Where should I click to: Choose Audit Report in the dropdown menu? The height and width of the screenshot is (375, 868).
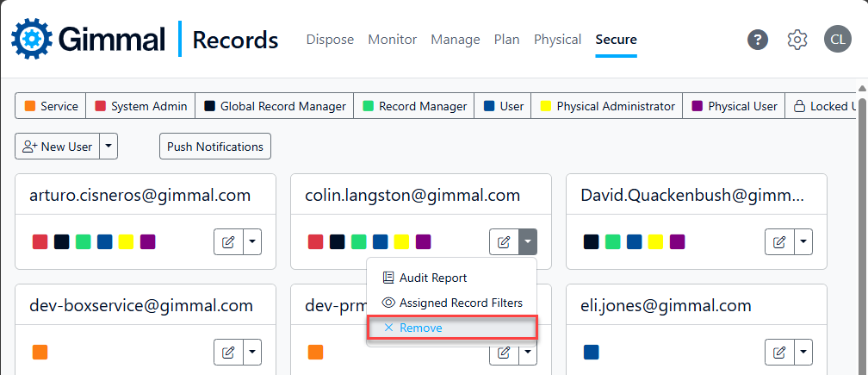click(x=433, y=278)
